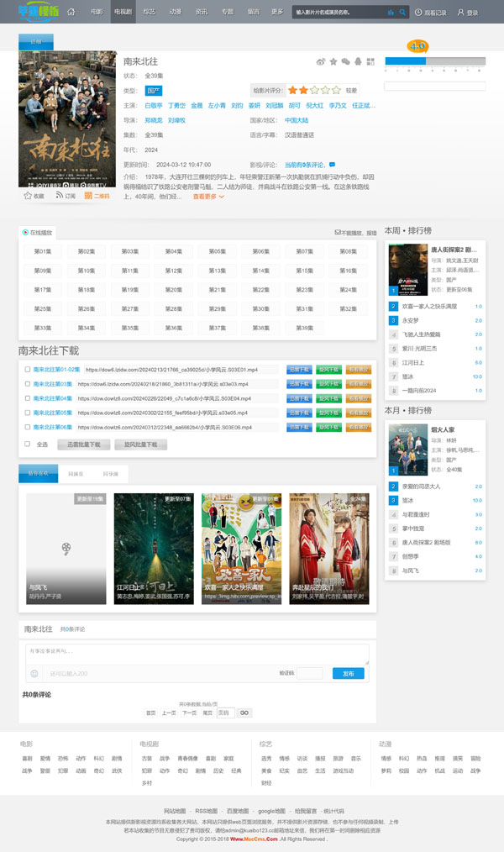
Task: Open the Weibo share icon
Action: point(320,62)
